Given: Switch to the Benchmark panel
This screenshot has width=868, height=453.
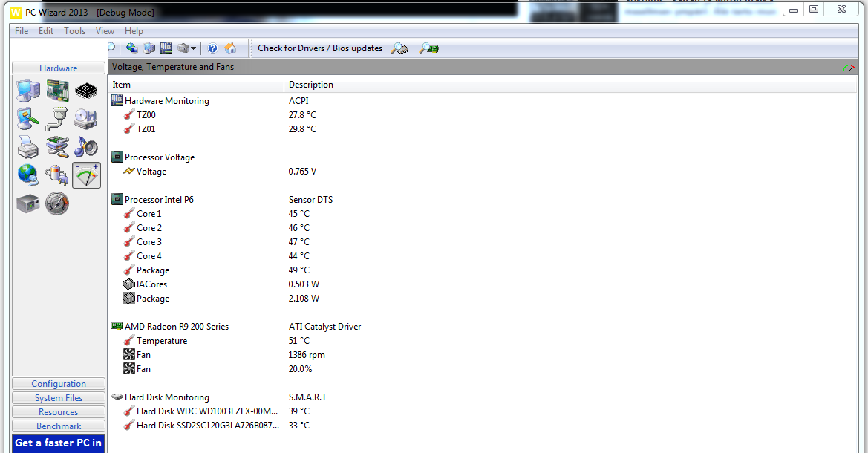Looking at the screenshot, I should point(58,426).
